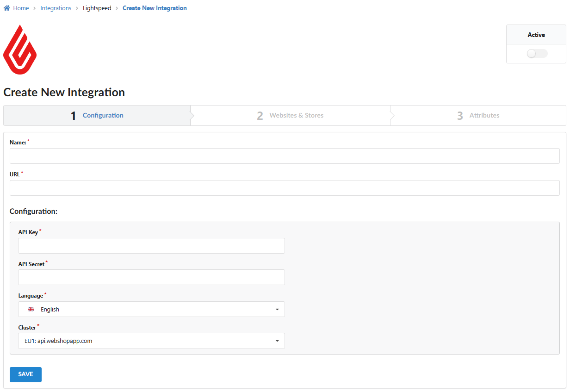Click the API Key label
Screen dimensions: 570x392
pyautogui.click(x=28, y=232)
